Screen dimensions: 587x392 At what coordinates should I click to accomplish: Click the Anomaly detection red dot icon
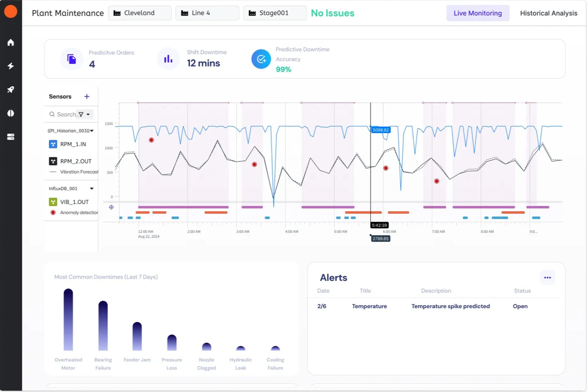tap(53, 213)
